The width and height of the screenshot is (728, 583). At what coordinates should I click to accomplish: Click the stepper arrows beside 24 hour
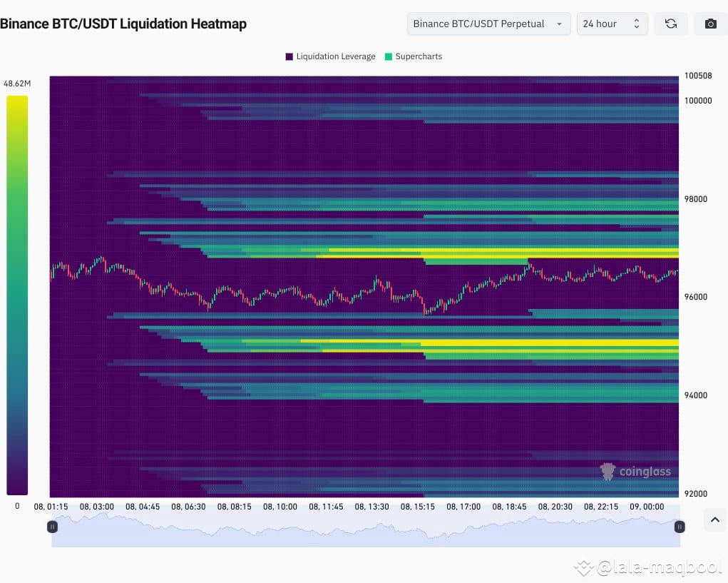tap(637, 24)
